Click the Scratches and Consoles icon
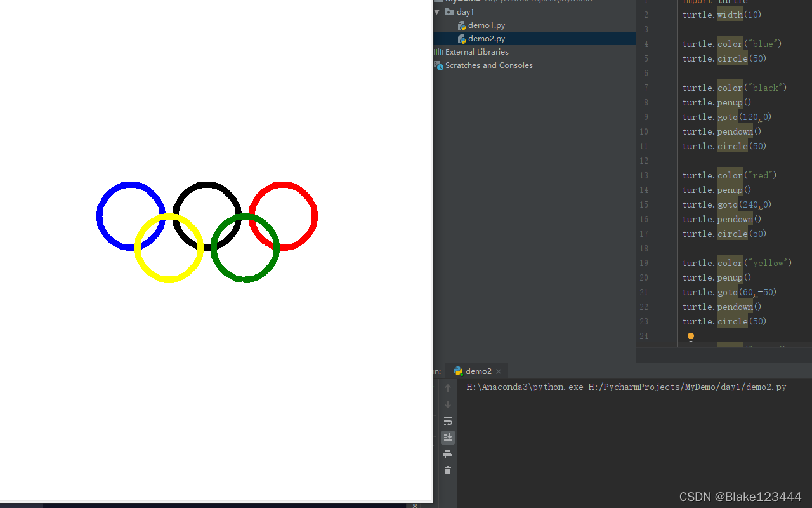The height and width of the screenshot is (508, 812). tap(438, 65)
